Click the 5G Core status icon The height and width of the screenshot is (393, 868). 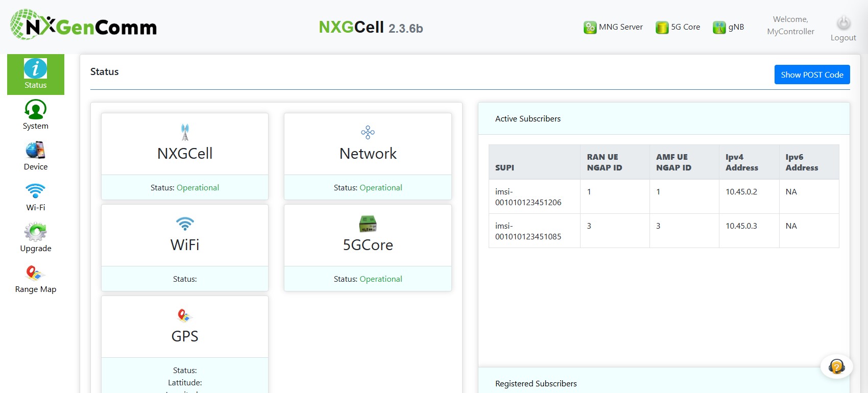[662, 27]
